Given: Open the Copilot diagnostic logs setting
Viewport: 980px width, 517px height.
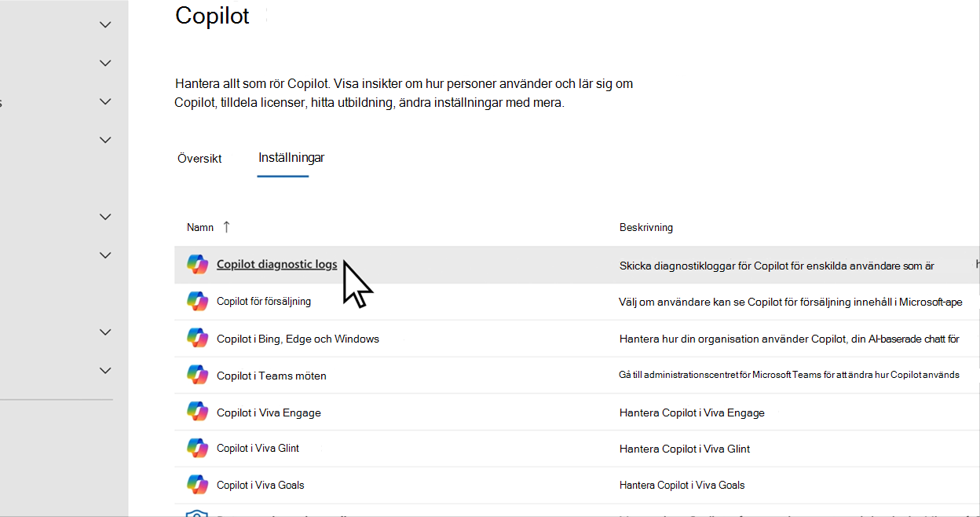Looking at the screenshot, I should pos(277,265).
